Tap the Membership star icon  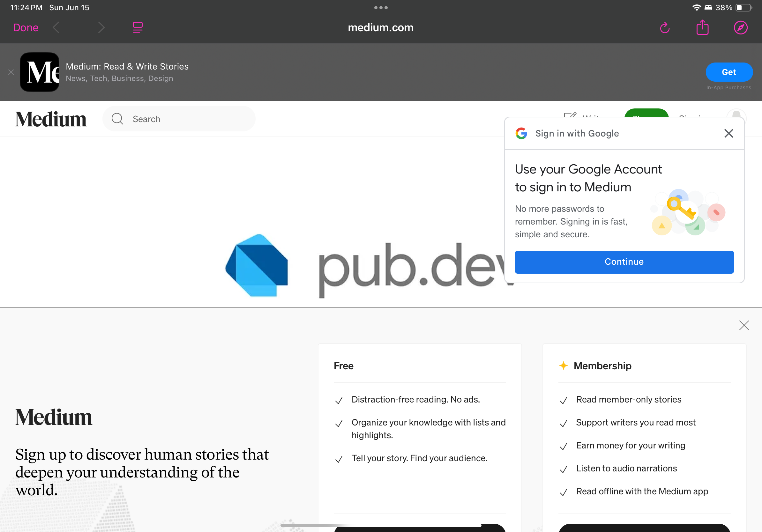tap(563, 366)
